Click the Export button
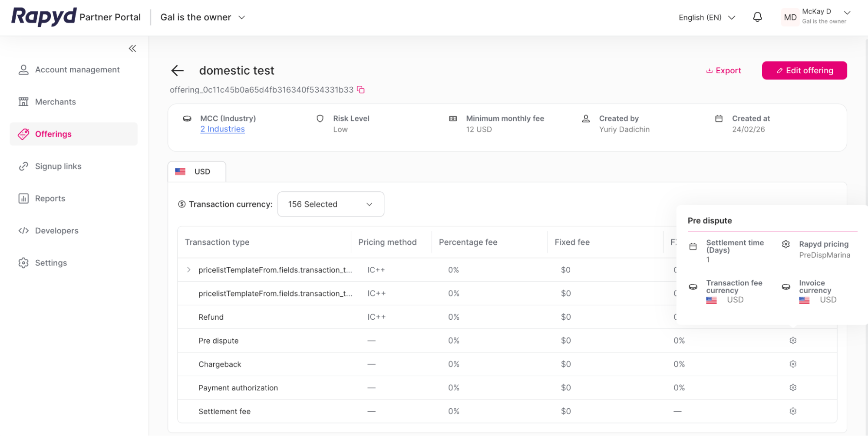Viewport: 868px width, 436px height. (723, 70)
